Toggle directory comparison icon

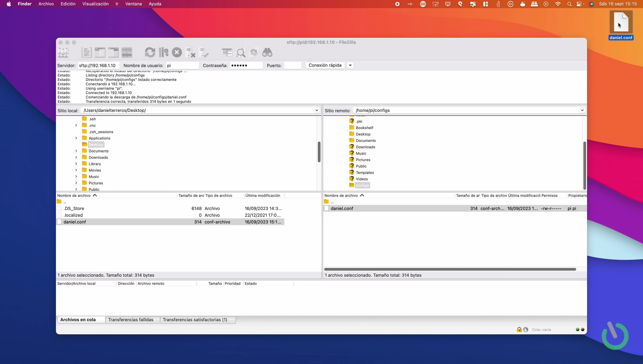pyautogui.click(x=241, y=52)
